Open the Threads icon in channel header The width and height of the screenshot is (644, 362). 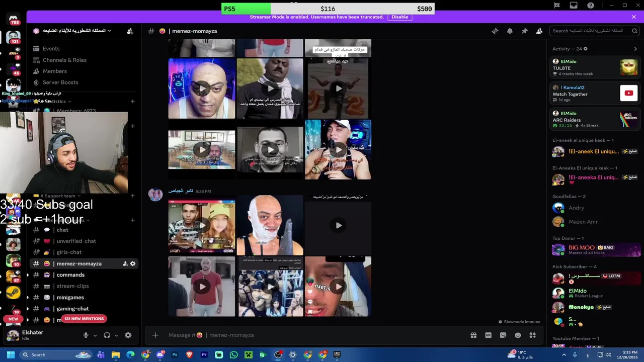(x=495, y=31)
